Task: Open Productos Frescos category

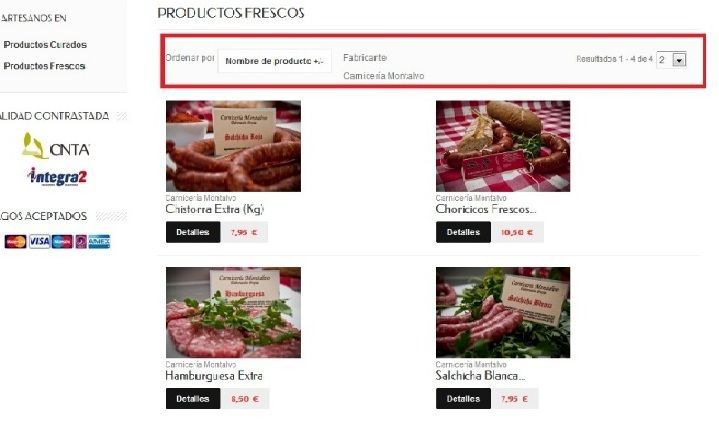Action: click(44, 66)
